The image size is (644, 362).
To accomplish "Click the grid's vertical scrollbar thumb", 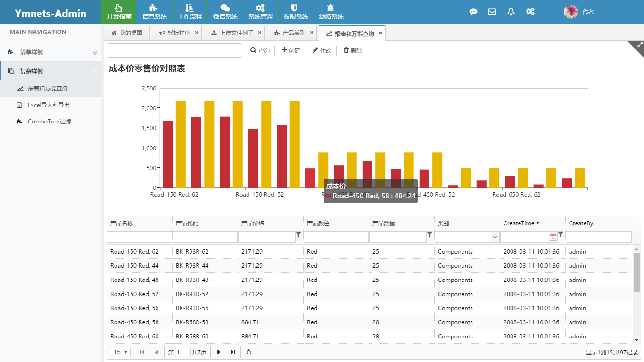I will 636,272.
